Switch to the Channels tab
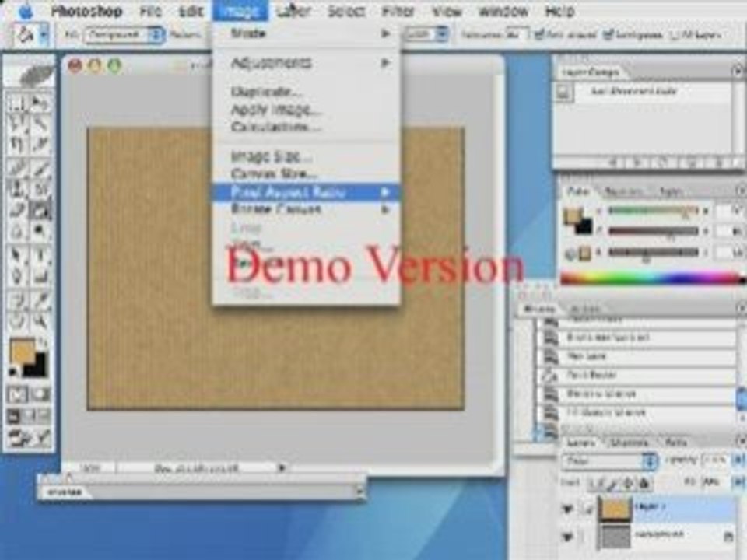The image size is (747, 560). tap(629, 443)
